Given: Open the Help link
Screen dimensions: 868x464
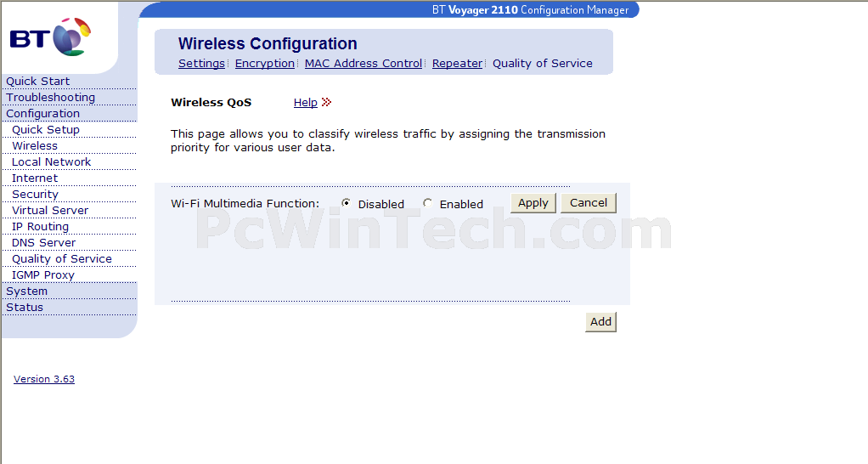Looking at the screenshot, I should point(306,103).
